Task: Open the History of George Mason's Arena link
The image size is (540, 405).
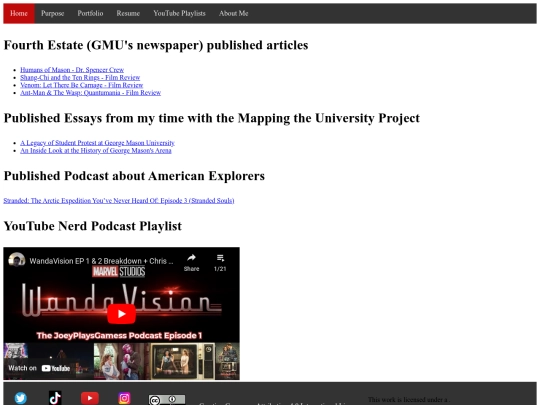Action: click(x=96, y=150)
